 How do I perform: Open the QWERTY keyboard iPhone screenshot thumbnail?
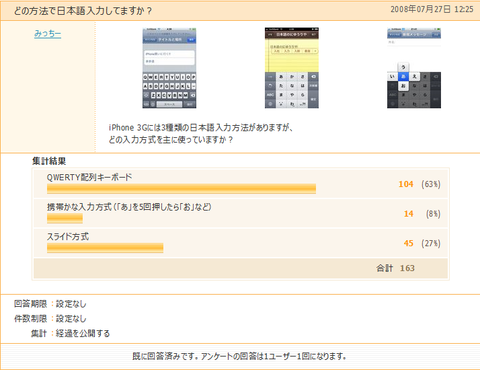click(169, 68)
